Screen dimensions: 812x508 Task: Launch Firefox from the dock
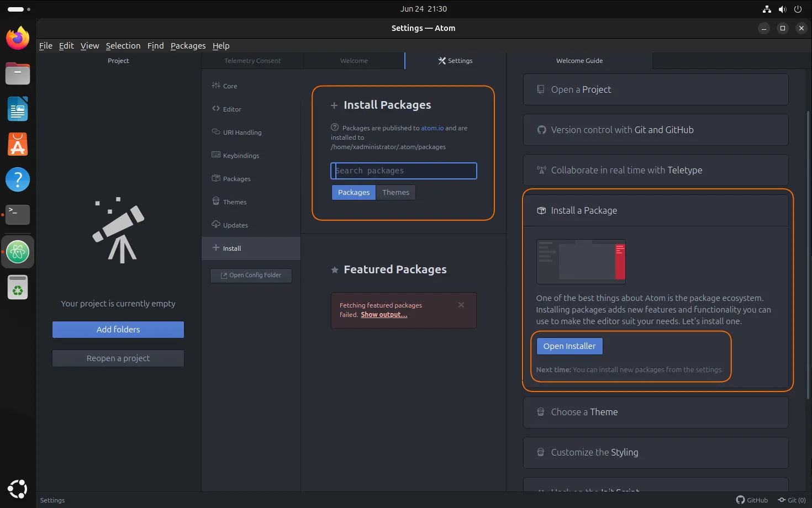[x=18, y=38]
